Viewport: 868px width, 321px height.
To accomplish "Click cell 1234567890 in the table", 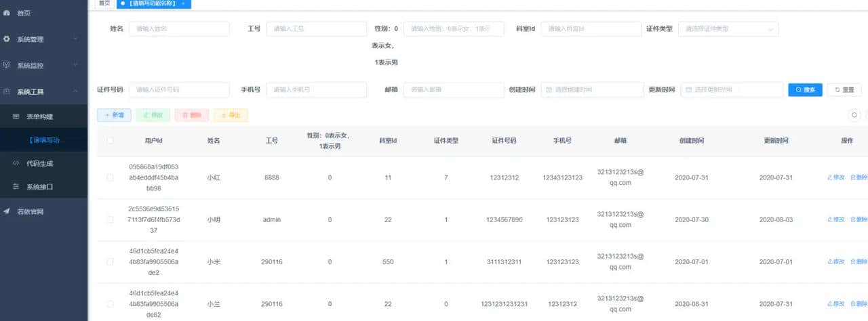I will pyautogui.click(x=504, y=219).
